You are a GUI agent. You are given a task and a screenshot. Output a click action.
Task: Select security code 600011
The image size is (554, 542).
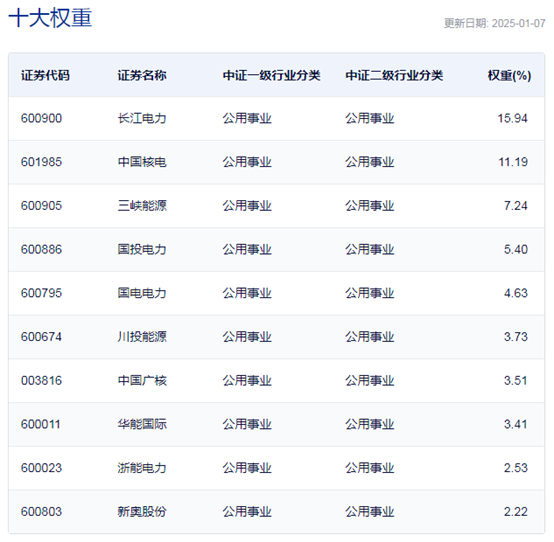point(41,424)
